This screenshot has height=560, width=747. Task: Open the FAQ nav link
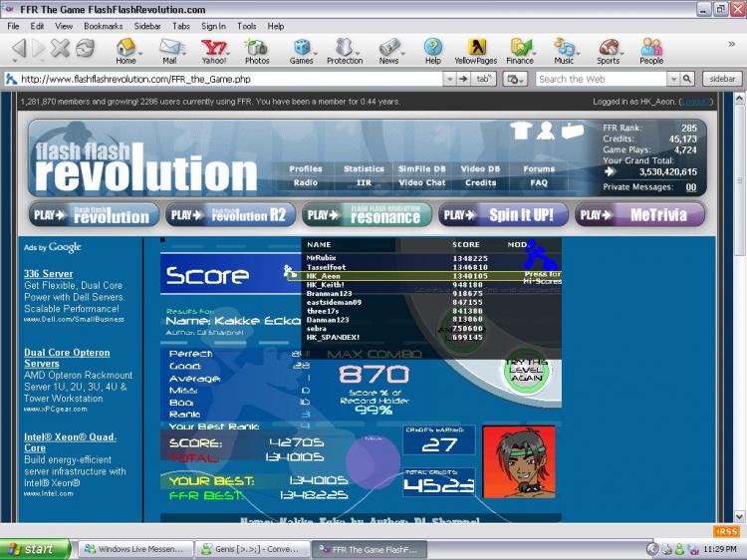(x=539, y=183)
